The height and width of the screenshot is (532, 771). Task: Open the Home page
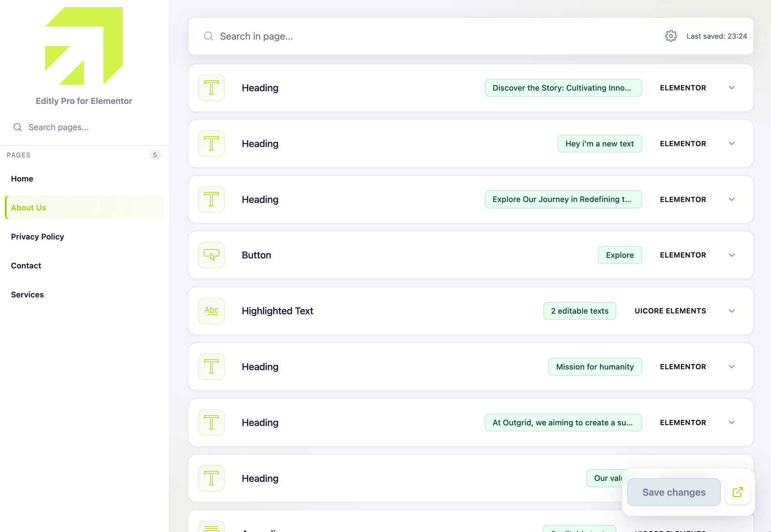coord(84,179)
